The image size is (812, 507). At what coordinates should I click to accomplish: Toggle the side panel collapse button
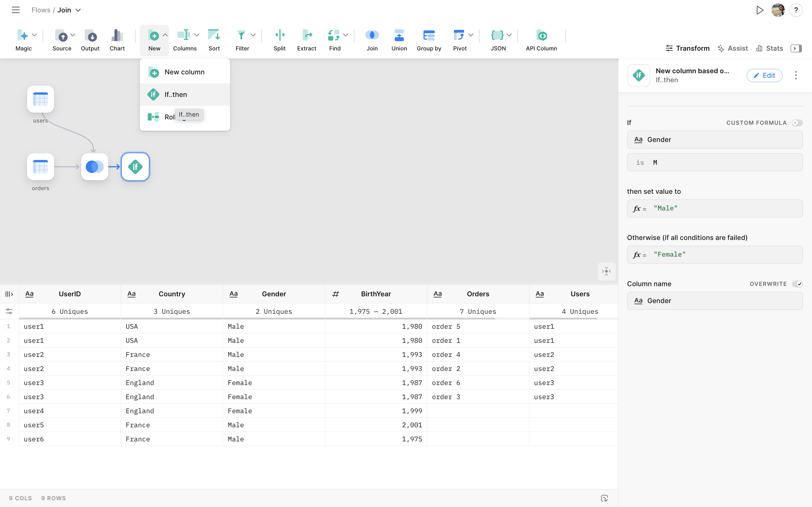click(x=796, y=48)
